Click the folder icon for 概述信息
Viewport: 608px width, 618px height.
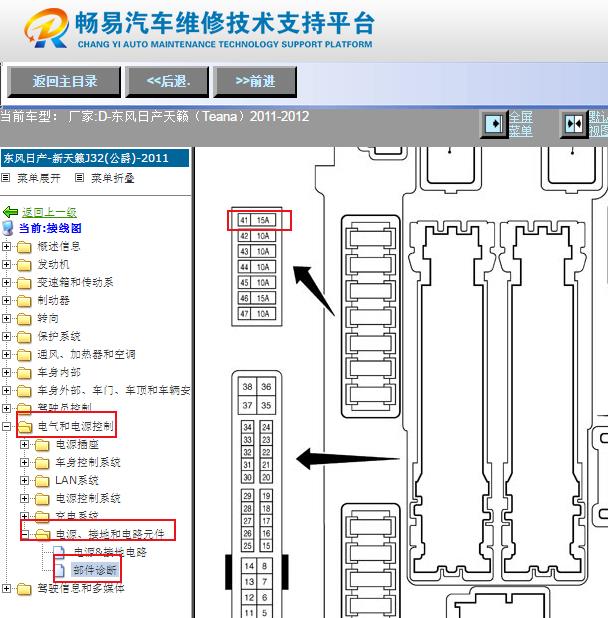click(x=24, y=247)
